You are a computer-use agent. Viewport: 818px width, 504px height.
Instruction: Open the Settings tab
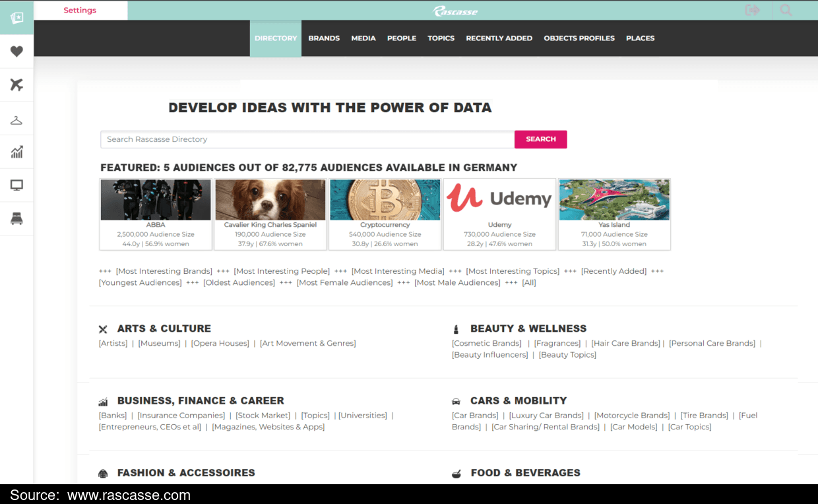[x=80, y=11]
